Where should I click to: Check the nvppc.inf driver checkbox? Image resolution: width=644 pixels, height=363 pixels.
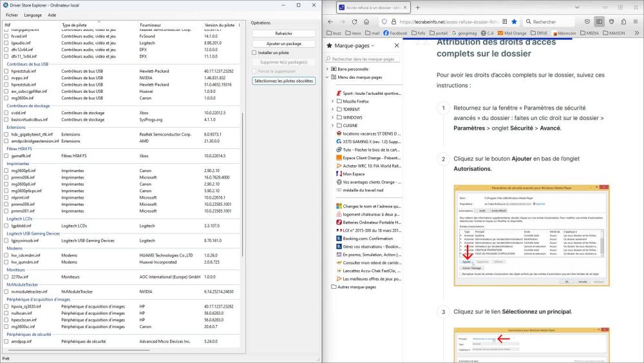[x=6, y=77]
